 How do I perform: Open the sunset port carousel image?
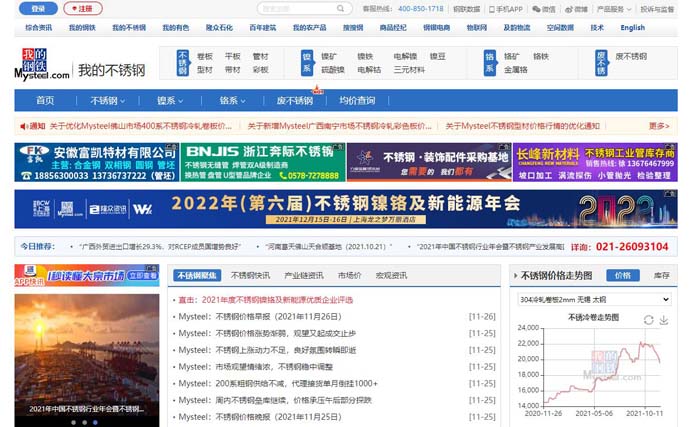point(87,357)
